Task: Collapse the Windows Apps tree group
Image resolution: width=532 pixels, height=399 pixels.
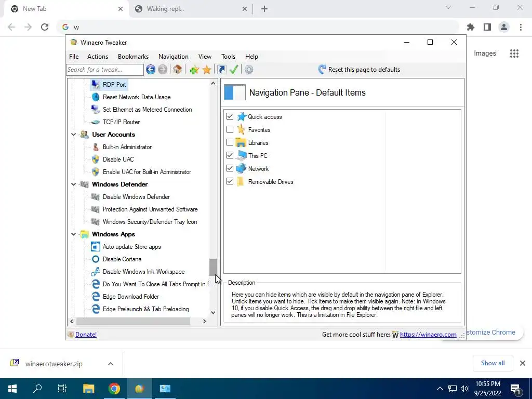Action: (x=73, y=234)
